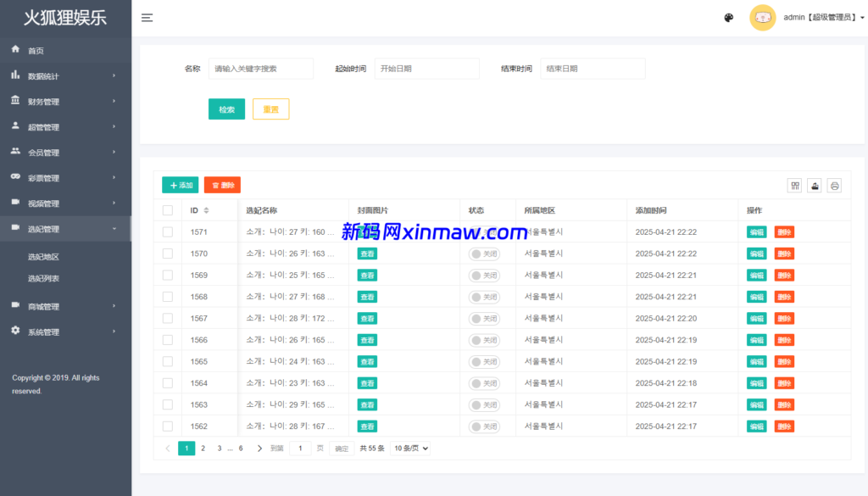The height and width of the screenshot is (496, 868).
Task: View cover image for ID 1564
Action: click(367, 383)
